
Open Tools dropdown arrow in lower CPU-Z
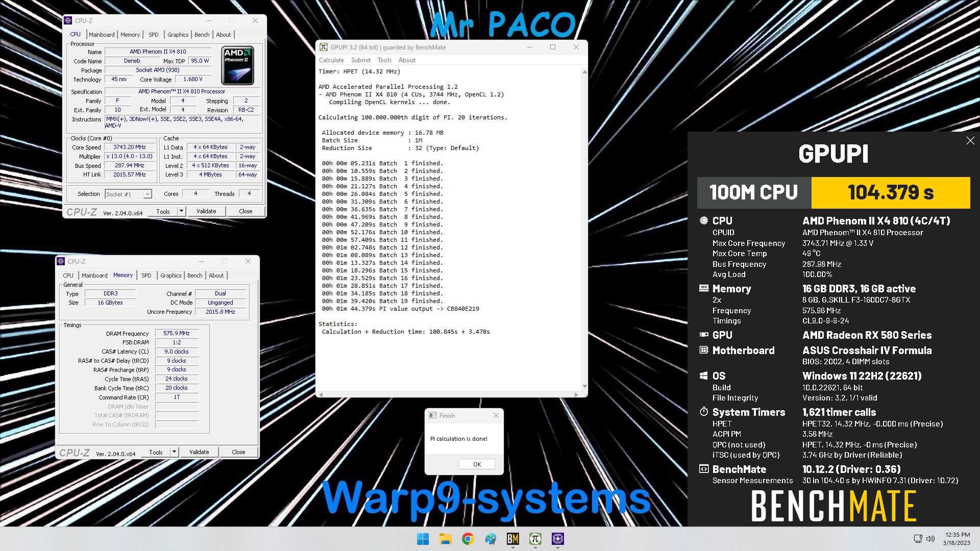(x=174, y=452)
